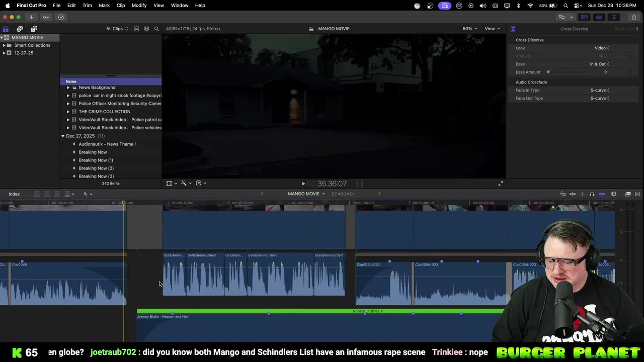The width and height of the screenshot is (644, 362).
Task: Click the timeline Index button
Action: pos(14,194)
